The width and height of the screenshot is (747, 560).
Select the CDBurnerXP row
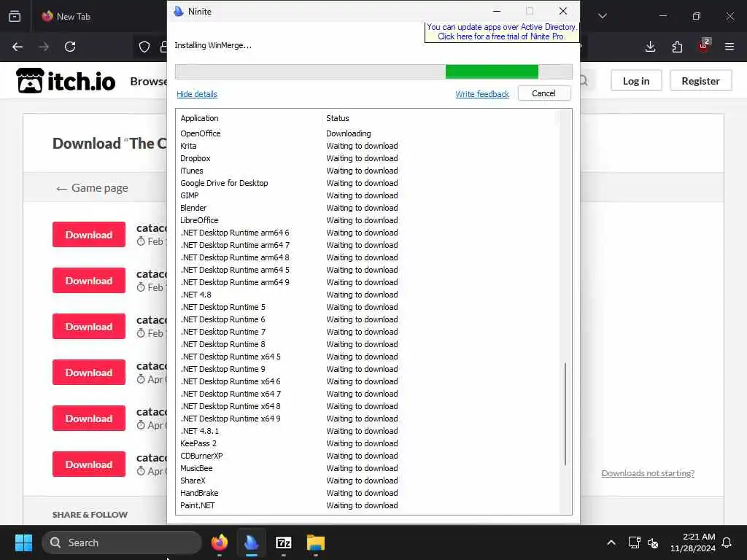pyautogui.click(x=367, y=456)
